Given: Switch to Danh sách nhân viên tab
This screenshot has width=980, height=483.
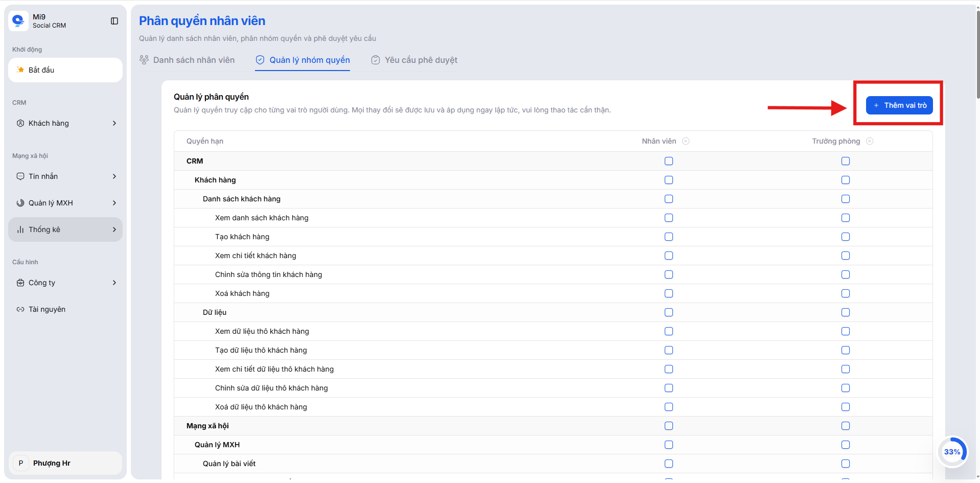Looking at the screenshot, I should (x=187, y=60).
